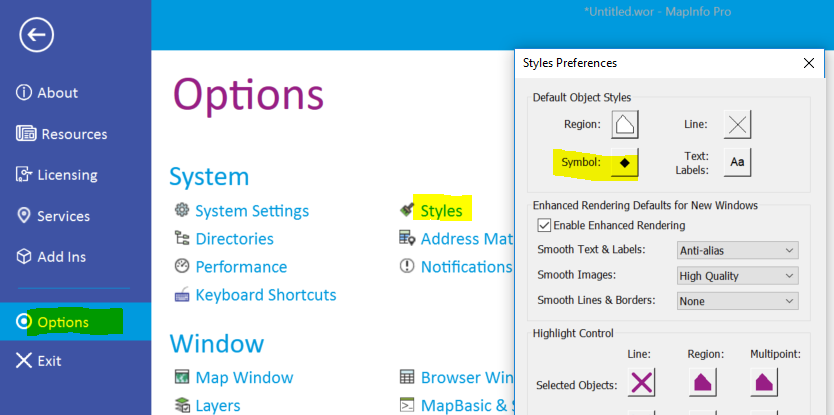Open the Line default style button

point(737,125)
